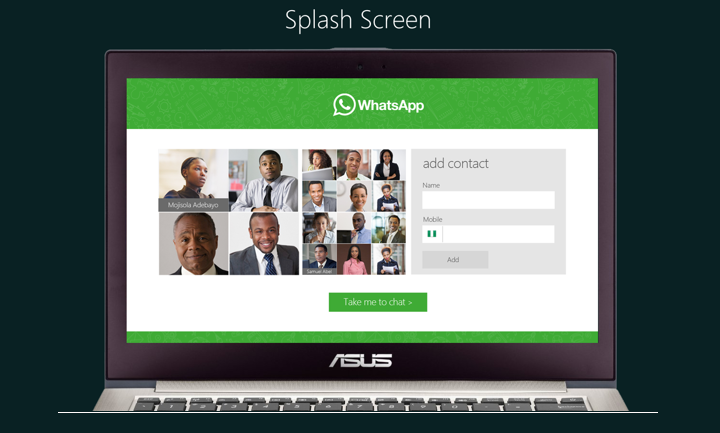Select the Samuel Abel contact thumbnail
720x433 pixels.
[319, 259]
